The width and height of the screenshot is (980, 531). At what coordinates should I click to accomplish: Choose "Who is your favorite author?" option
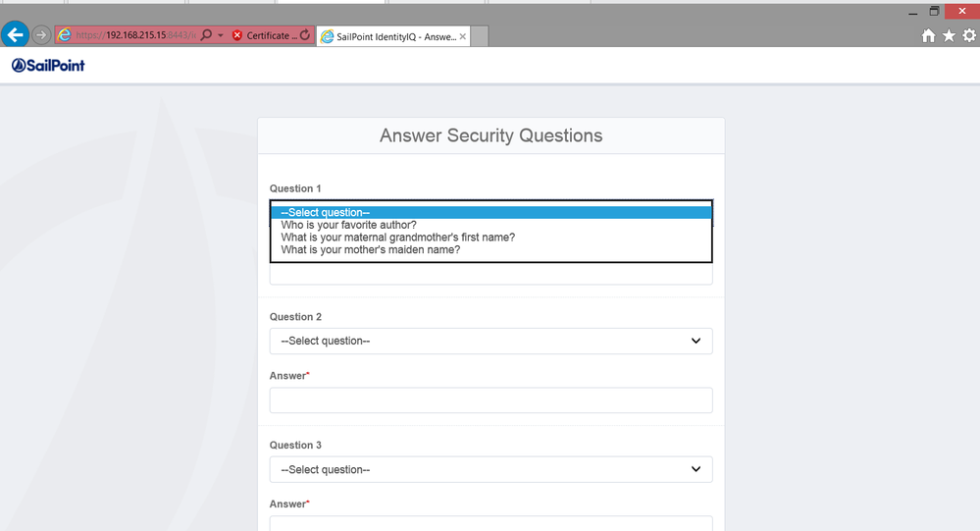[x=348, y=225]
